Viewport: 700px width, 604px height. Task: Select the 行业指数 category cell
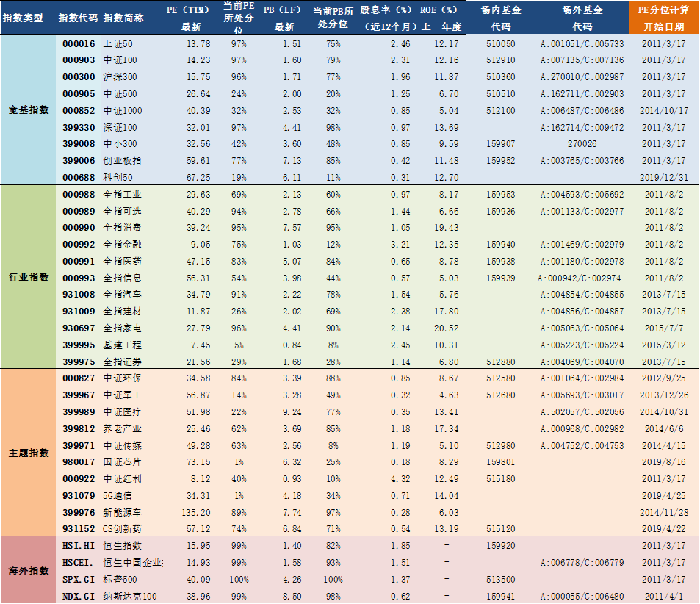(29, 277)
